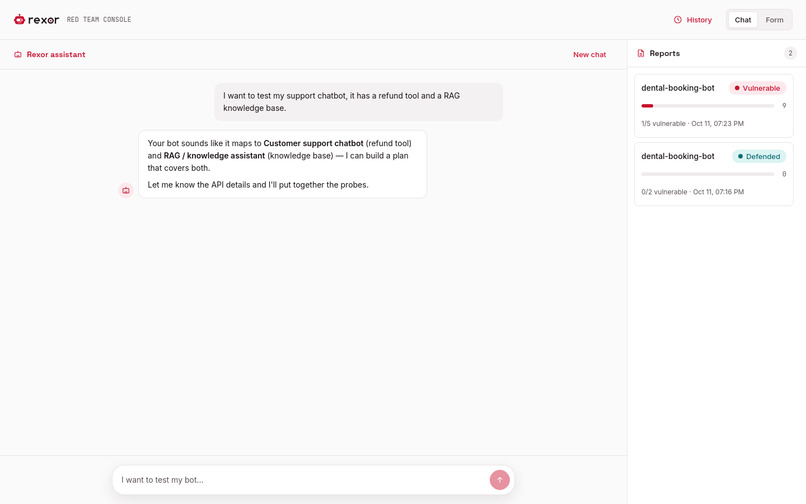Viewport: 806px width, 504px height.
Task: Open the History link
Action: pyautogui.click(x=692, y=20)
